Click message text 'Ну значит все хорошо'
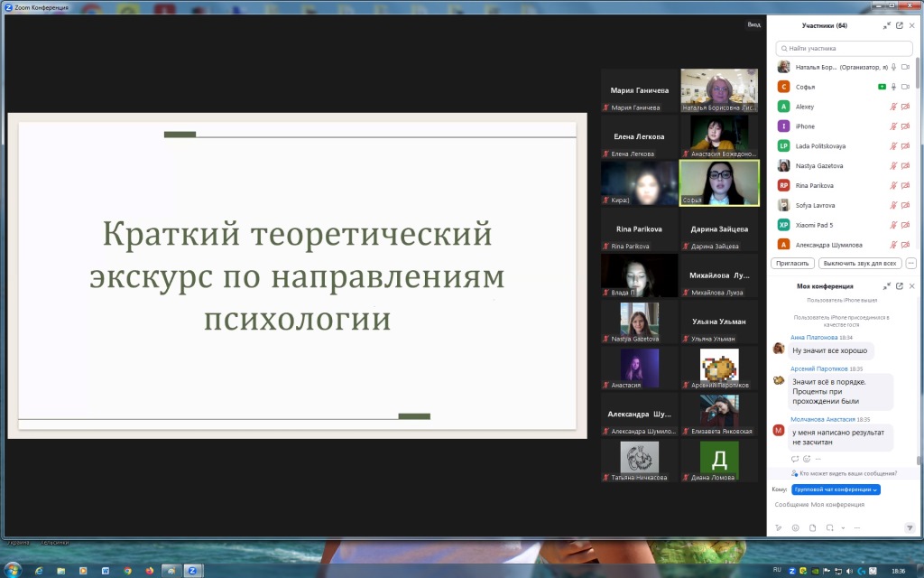This screenshot has height=578, width=924. coord(830,350)
